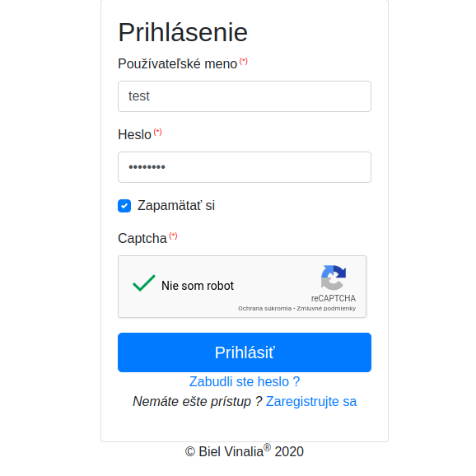
Task: Open the Zaregistrujte sa registration link
Action: tap(311, 401)
